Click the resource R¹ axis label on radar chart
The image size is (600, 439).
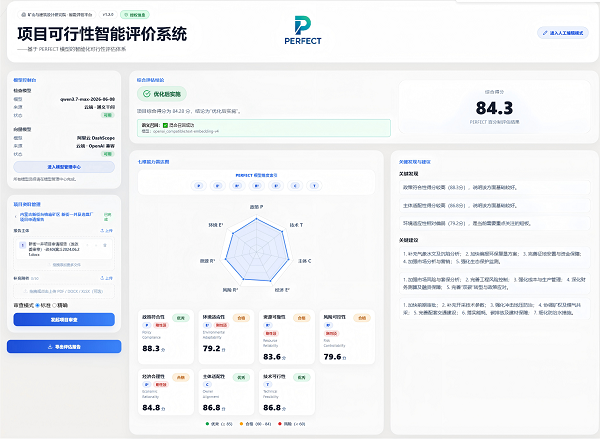[x=207, y=261]
